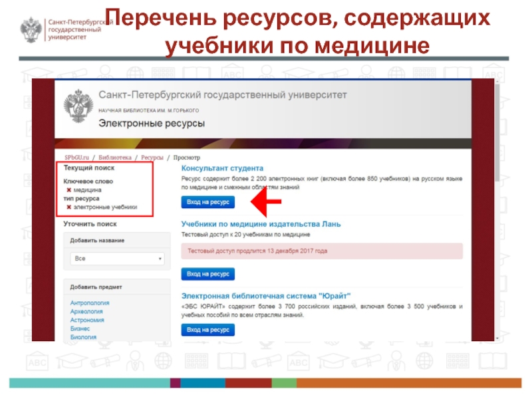Image resolution: width=532 pixels, height=399 pixels.
Task: Click the Просмотр breadcrumb text
Action: [x=187, y=158]
